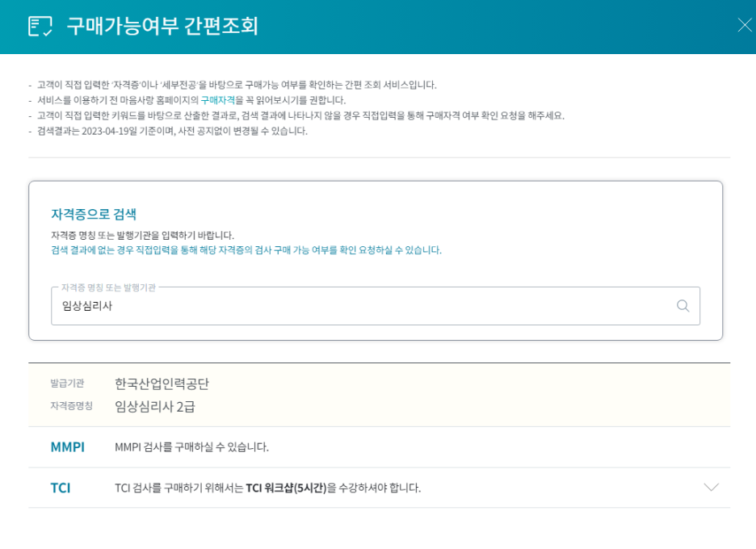Click the MMPI 검사를 구매하실 수 있습니다 message

coord(192,446)
